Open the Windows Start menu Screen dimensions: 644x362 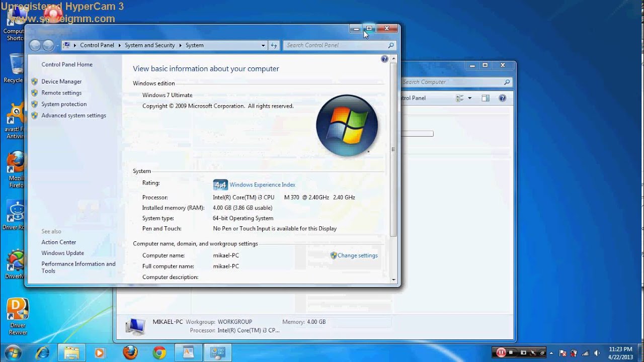[x=12, y=352]
